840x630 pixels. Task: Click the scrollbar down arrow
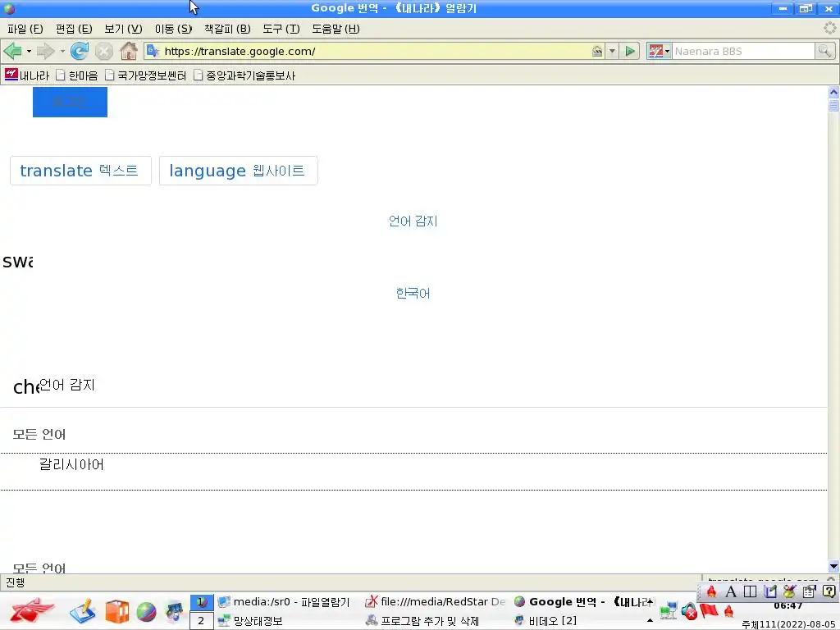click(x=833, y=566)
